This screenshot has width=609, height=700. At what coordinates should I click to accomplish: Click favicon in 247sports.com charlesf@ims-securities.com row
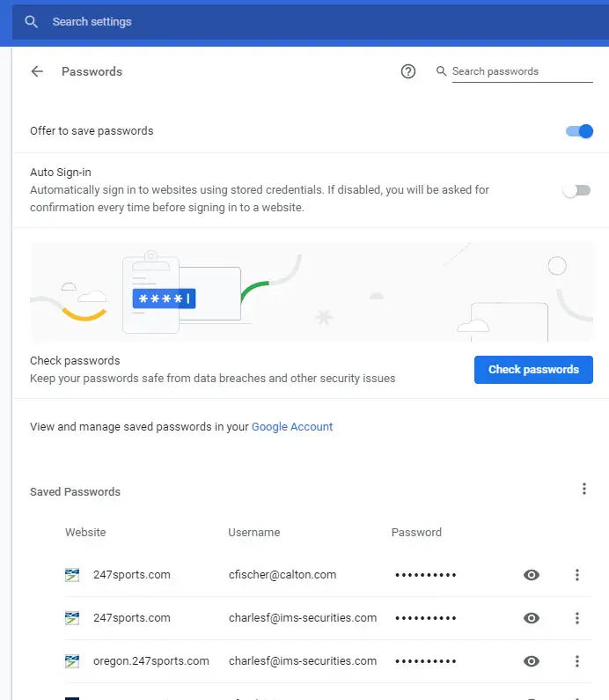click(x=72, y=618)
